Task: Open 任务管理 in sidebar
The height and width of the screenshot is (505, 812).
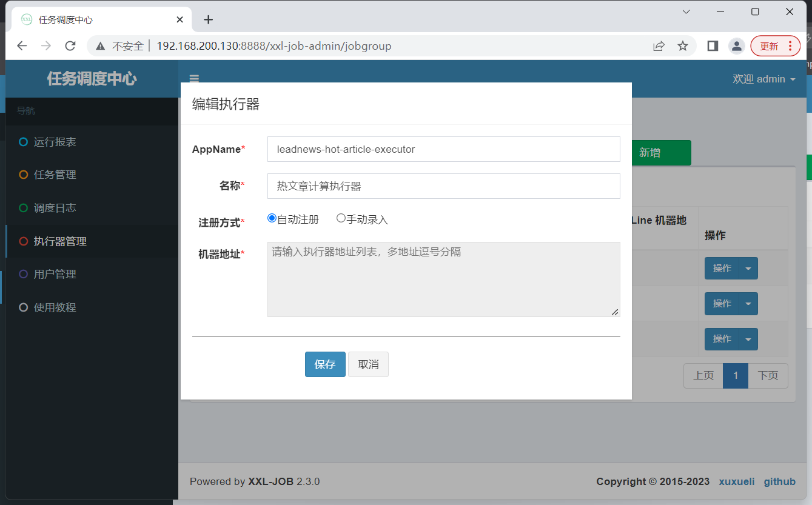Action: click(x=92, y=175)
